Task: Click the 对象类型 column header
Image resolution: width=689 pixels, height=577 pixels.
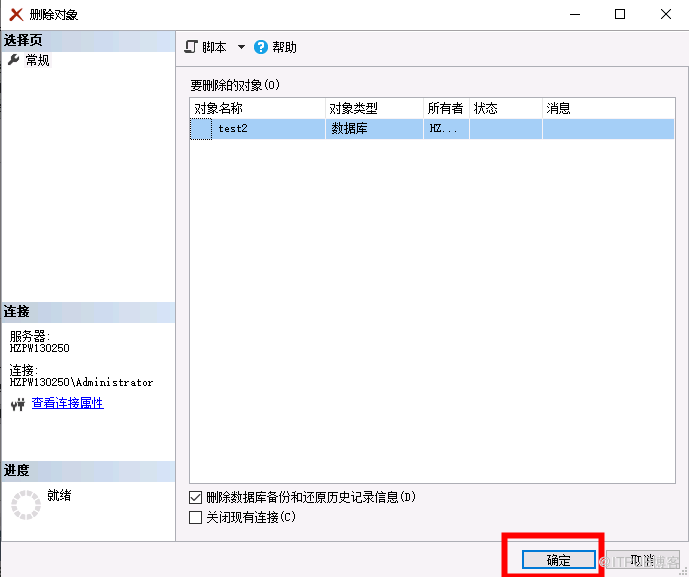Action: pyautogui.click(x=374, y=108)
